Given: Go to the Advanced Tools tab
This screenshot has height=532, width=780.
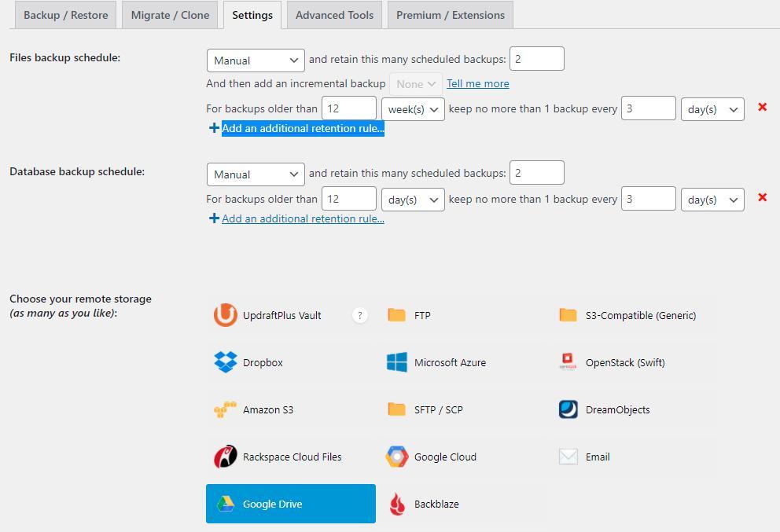Looking at the screenshot, I should click(334, 15).
